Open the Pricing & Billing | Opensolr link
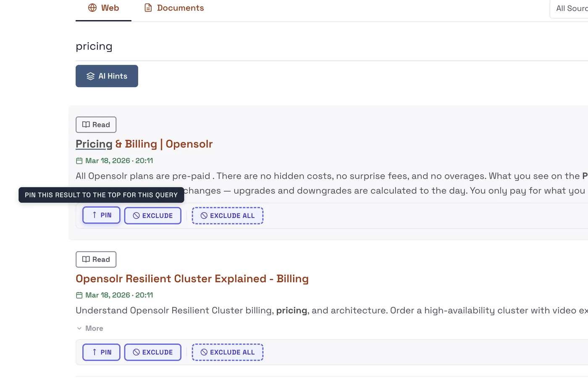Image resolution: width=588 pixels, height=378 pixels. (x=144, y=144)
